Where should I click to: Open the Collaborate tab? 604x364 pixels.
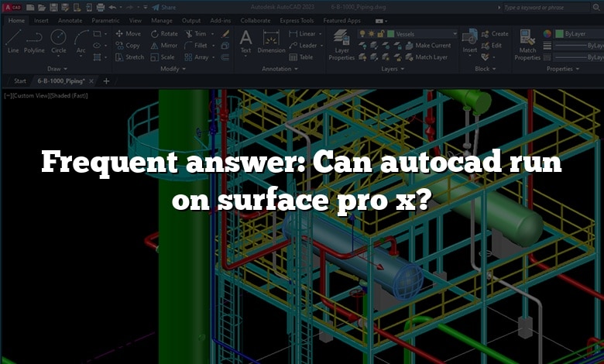[x=256, y=20]
